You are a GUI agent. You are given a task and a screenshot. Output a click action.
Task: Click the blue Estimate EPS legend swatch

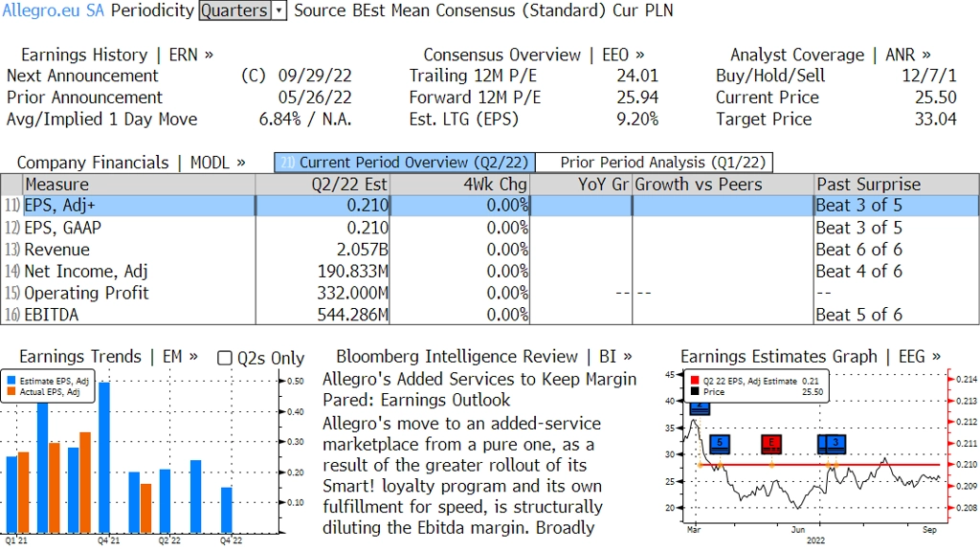point(11,381)
